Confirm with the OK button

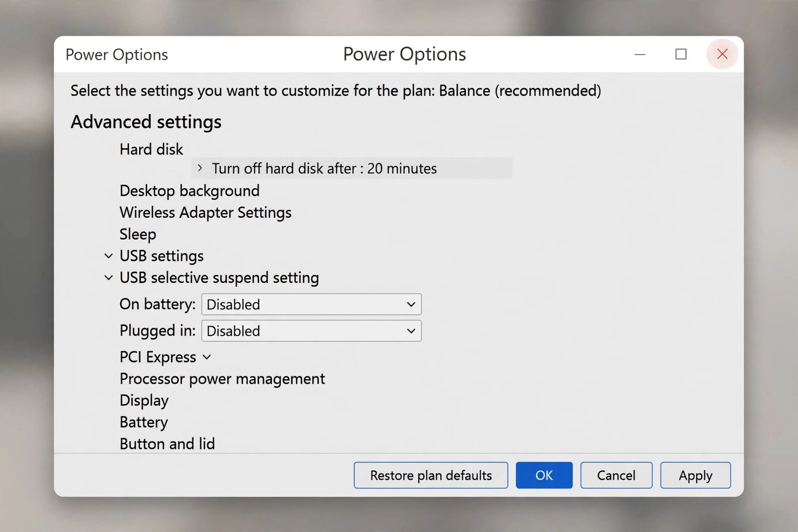click(544, 475)
